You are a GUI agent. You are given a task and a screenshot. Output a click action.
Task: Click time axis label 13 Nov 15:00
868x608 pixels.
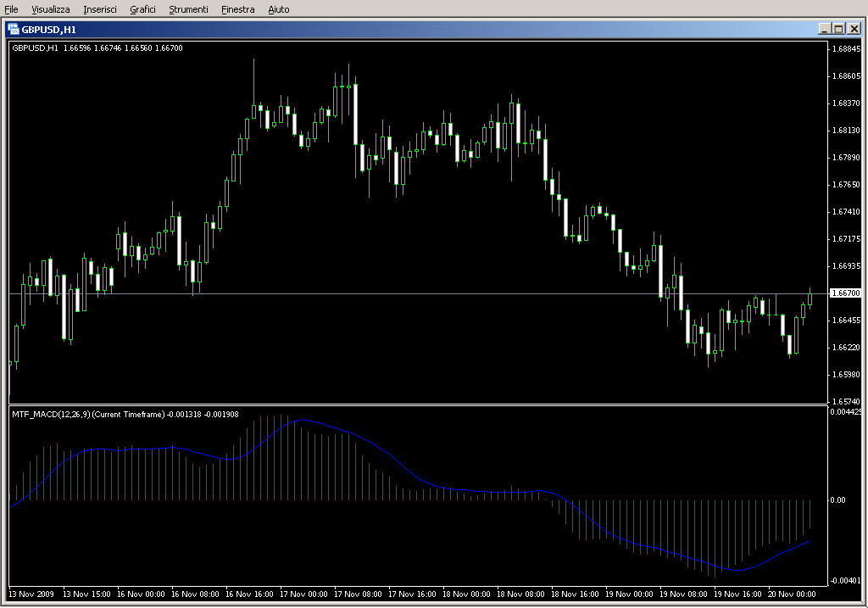(86, 594)
